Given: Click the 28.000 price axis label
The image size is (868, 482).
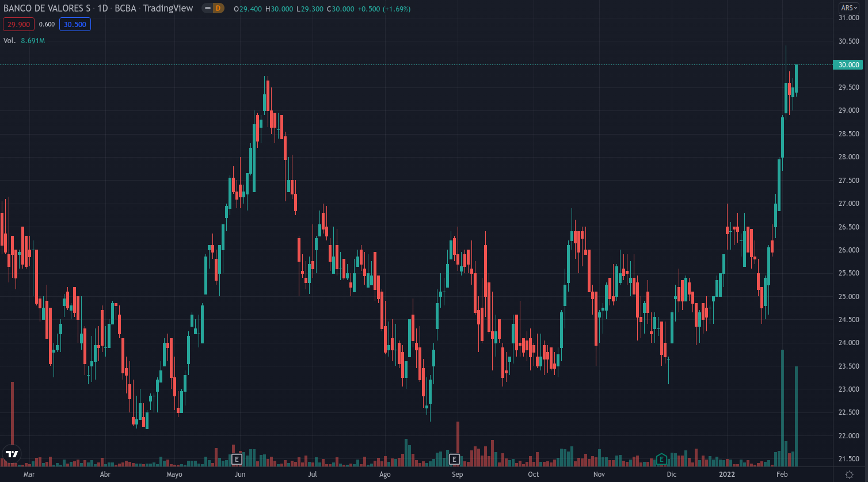Looking at the screenshot, I should pyautogui.click(x=849, y=158).
